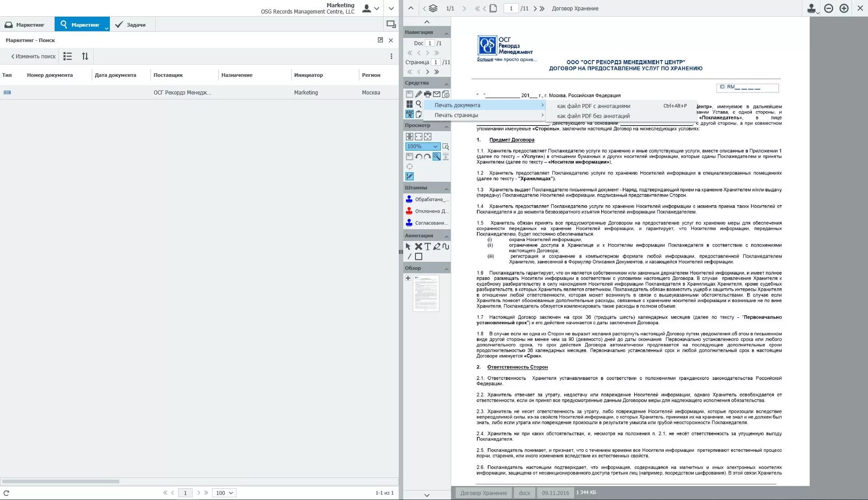This screenshot has height=500, width=868.
Task: Select the ОСГ Рекордз Менедж result row
Action: coord(182,93)
